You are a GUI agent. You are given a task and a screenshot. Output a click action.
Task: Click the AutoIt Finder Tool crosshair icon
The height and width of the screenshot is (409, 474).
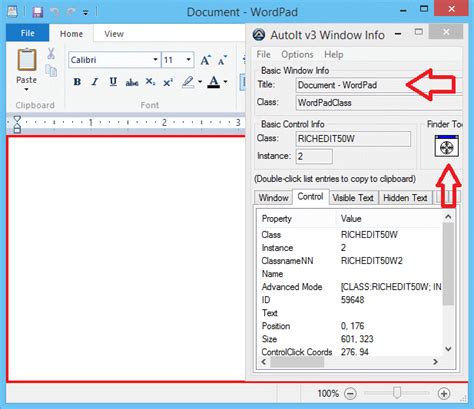click(447, 146)
